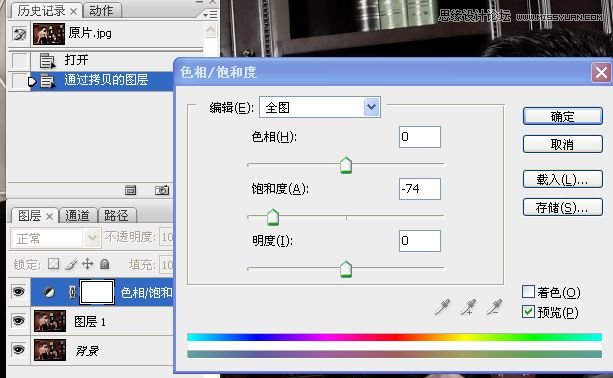Close the 色相/饱和度 dialog
613x378 pixels.
tap(601, 72)
